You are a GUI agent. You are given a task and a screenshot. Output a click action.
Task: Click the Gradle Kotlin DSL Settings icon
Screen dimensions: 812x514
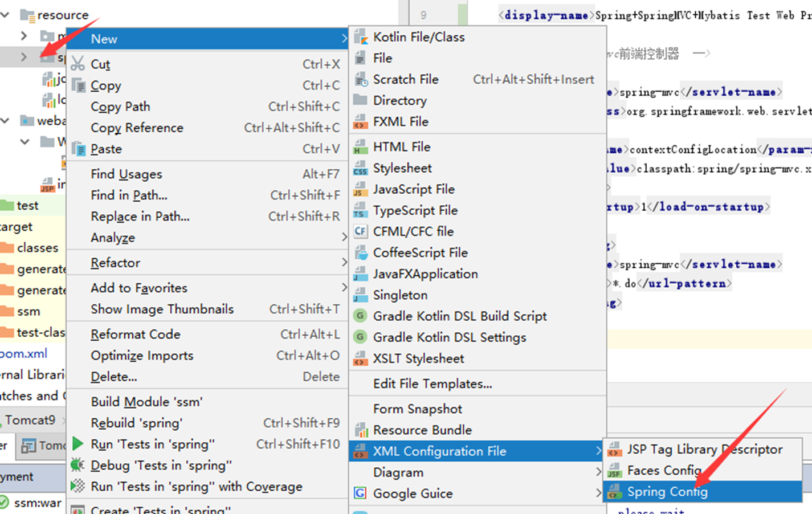coord(360,337)
